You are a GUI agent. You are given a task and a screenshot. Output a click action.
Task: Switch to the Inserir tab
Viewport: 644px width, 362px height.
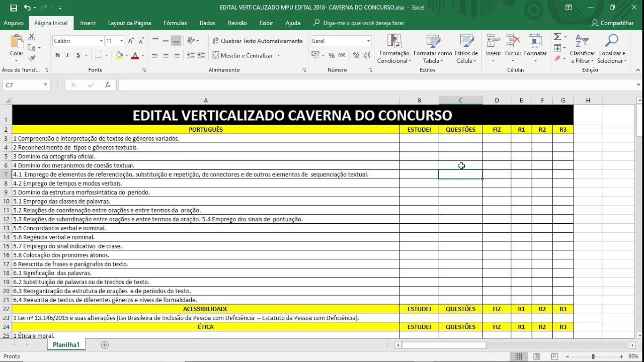point(88,23)
